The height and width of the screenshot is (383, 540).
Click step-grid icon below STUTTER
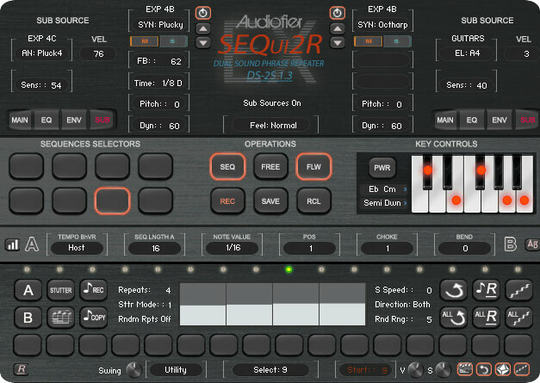61,317
